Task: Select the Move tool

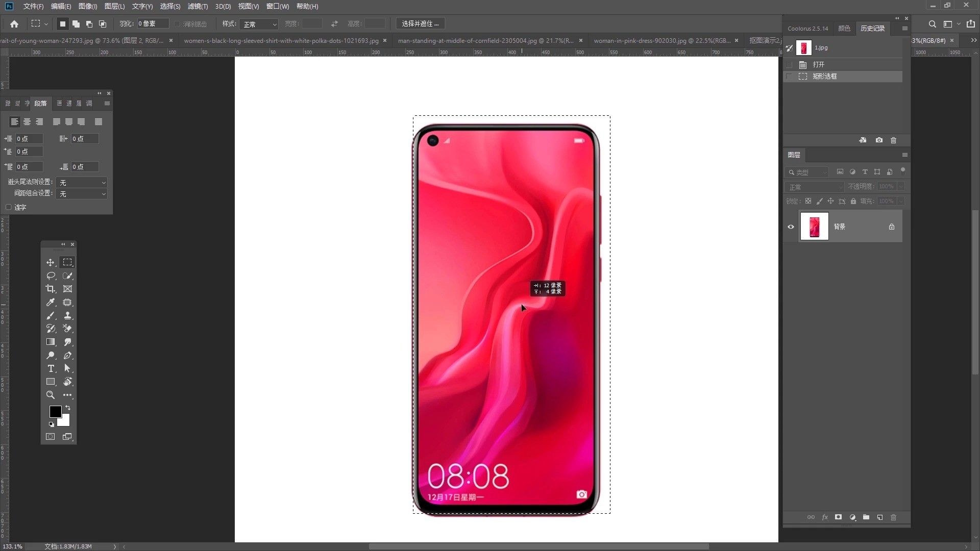Action: (50, 262)
